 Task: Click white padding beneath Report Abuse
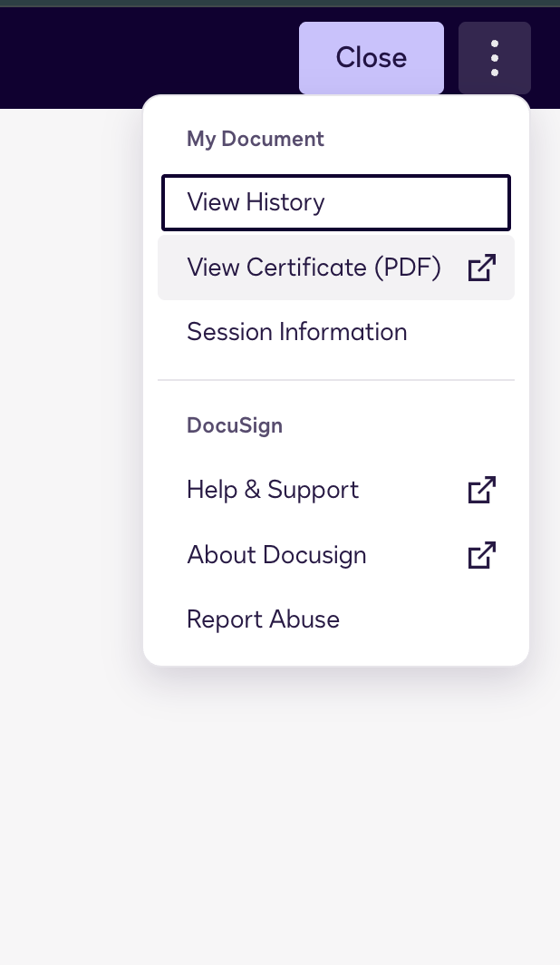pyautogui.click(x=335, y=653)
